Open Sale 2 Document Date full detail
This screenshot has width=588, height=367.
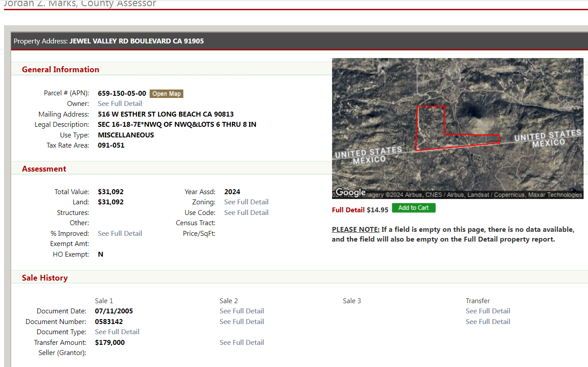tap(242, 311)
